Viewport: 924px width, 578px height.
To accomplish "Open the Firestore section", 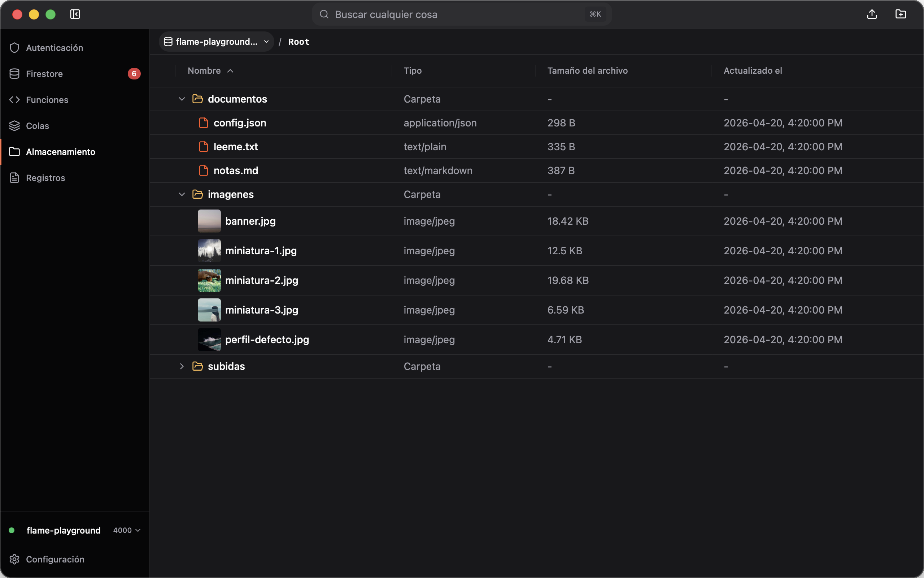I will coord(75,74).
